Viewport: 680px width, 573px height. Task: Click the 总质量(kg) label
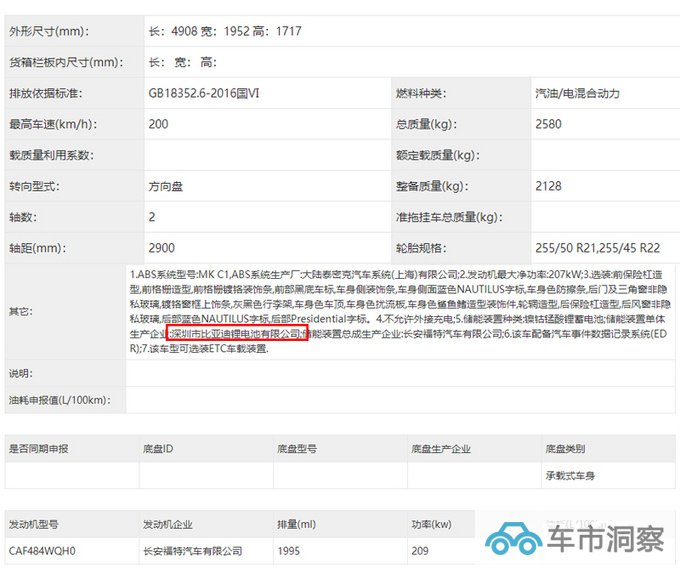click(x=426, y=124)
